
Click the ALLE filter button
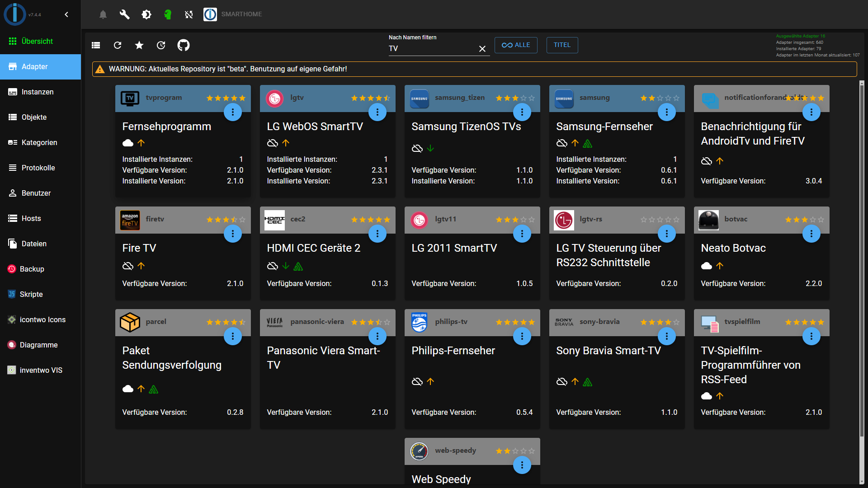coord(516,45)
